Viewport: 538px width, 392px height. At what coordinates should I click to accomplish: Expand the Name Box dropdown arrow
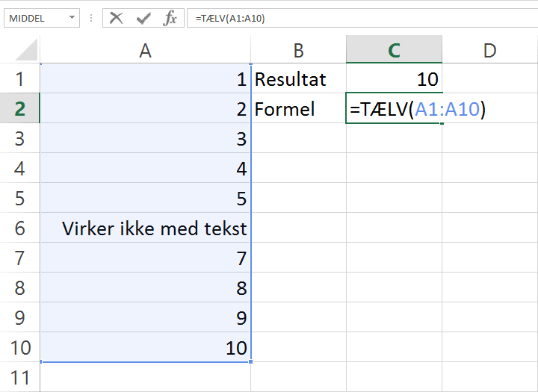(x=72, y=18)
